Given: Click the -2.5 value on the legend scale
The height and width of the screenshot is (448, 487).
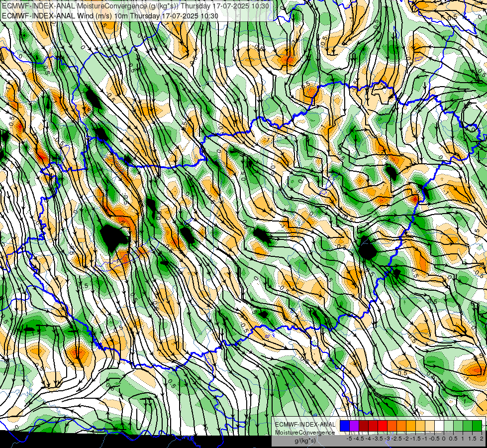Looking at the screenshot, I should click(396, 439).
